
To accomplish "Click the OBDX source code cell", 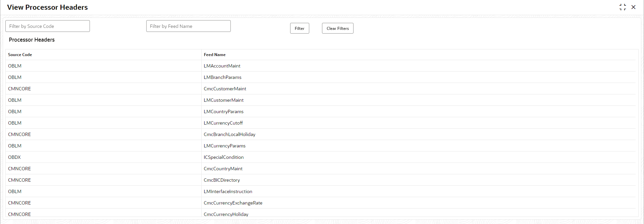I will pyautogui.click(x=103, y=157).
